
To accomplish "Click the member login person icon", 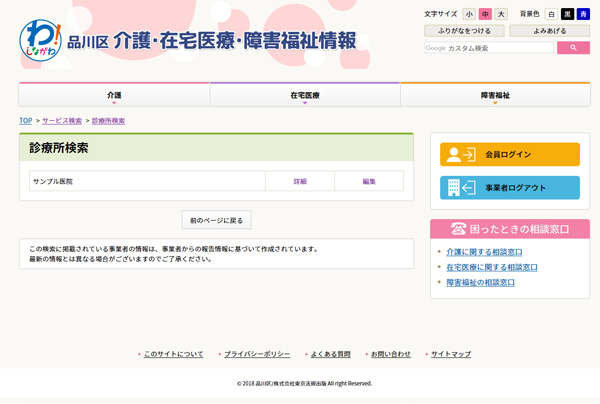I will tap(454, 155).
